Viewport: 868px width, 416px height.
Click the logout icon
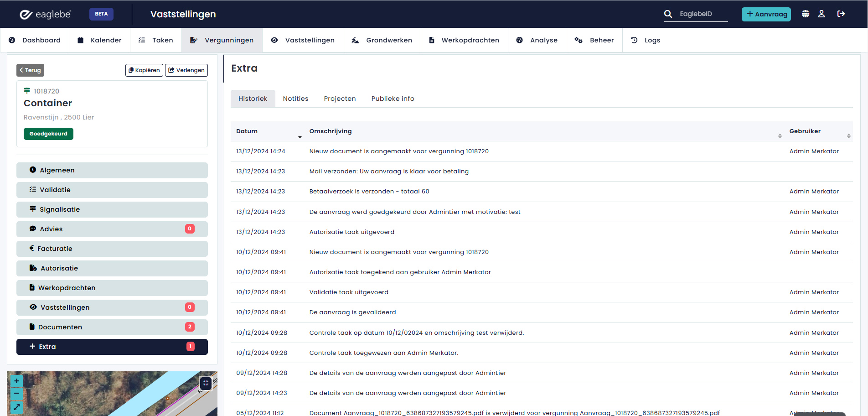pos(841,14)
